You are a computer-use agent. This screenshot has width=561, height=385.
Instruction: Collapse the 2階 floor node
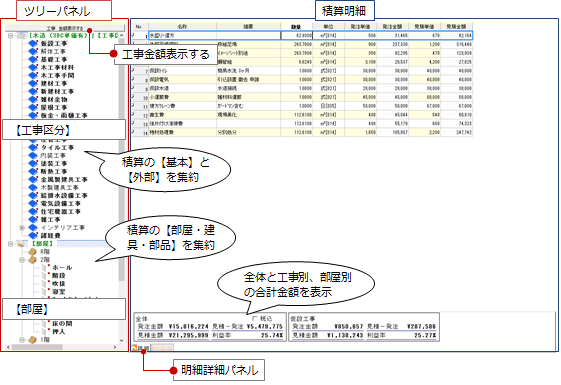coord(22,260)
